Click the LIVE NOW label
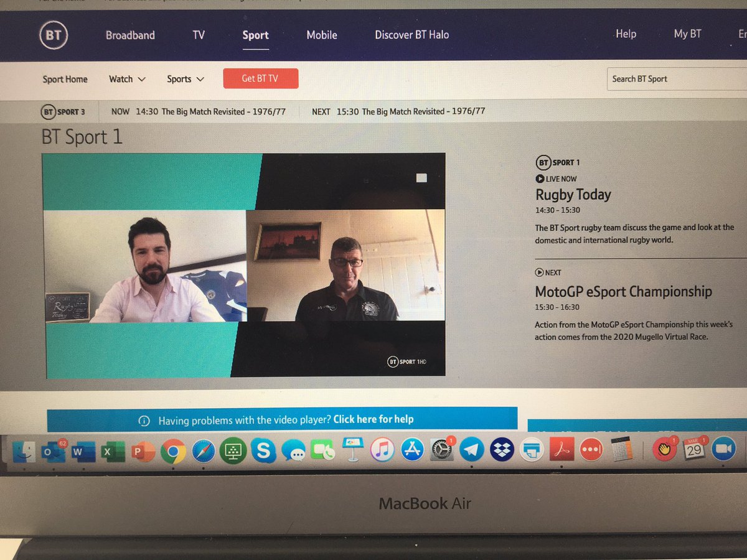 pyautogui.click(x=556, y=179)
